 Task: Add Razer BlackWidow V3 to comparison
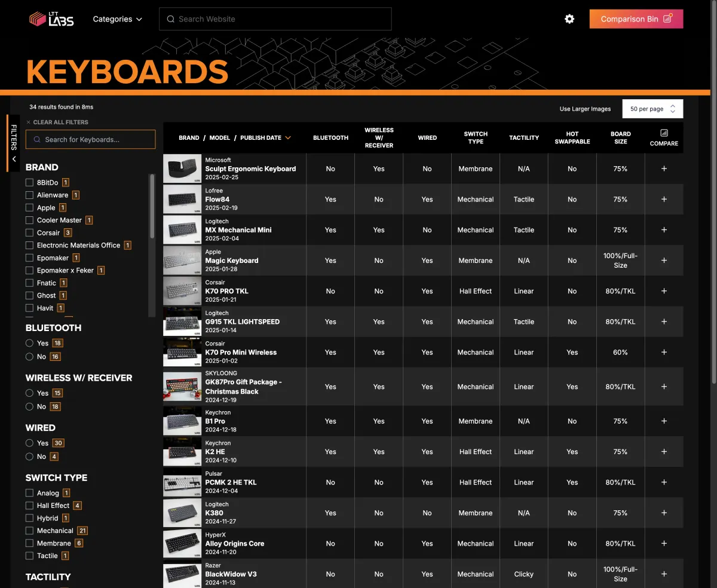point(664,574)
